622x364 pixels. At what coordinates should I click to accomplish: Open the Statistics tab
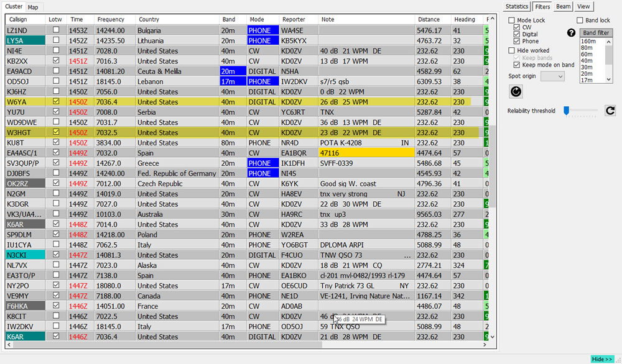point(517,6)
